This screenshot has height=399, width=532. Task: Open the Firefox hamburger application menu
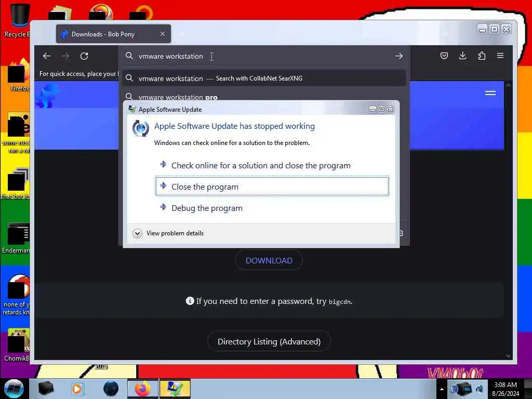(500, 56)
